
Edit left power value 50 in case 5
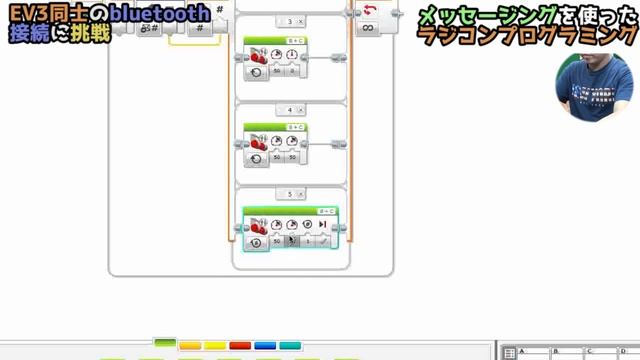pyautogui.click(x=277, y=241)
